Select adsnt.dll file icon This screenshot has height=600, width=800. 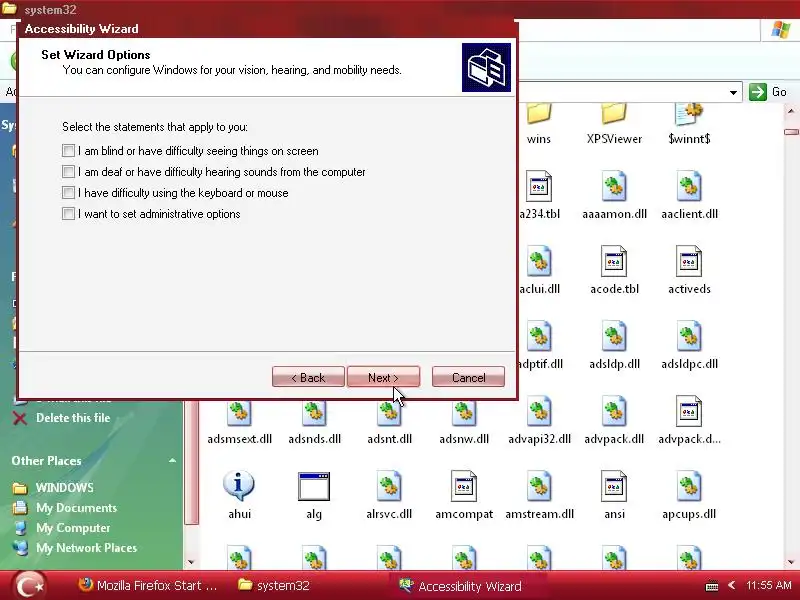click(389, 412)
